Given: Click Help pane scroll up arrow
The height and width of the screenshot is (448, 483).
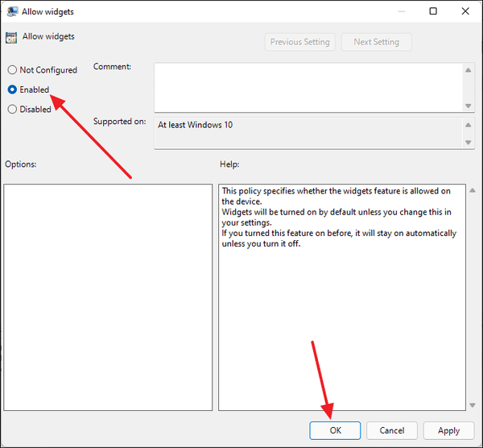Looking at the screenshot, I should pyautogui.click(x=473, y=190).
